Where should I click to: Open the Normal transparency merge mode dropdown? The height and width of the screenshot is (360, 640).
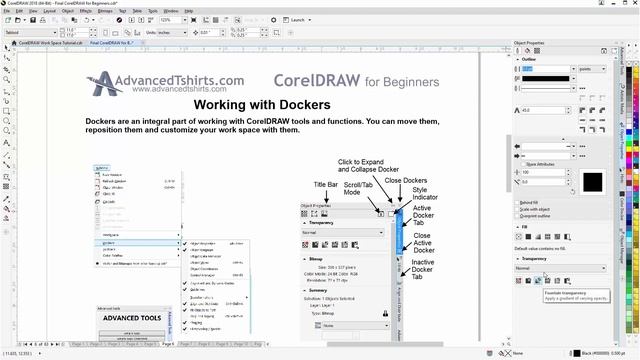pyautogui.click(x=560, y=268)
